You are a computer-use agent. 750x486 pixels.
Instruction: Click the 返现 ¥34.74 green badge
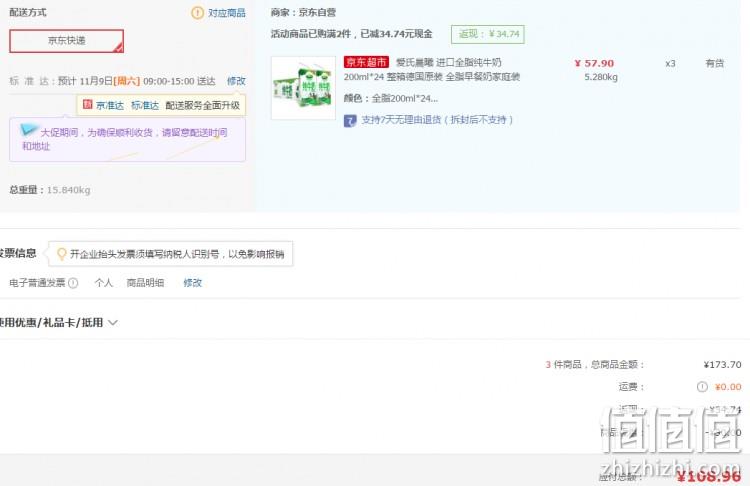488,34
